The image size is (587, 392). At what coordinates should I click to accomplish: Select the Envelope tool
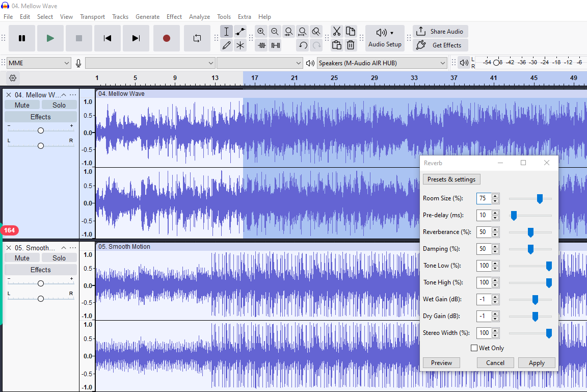240,32
